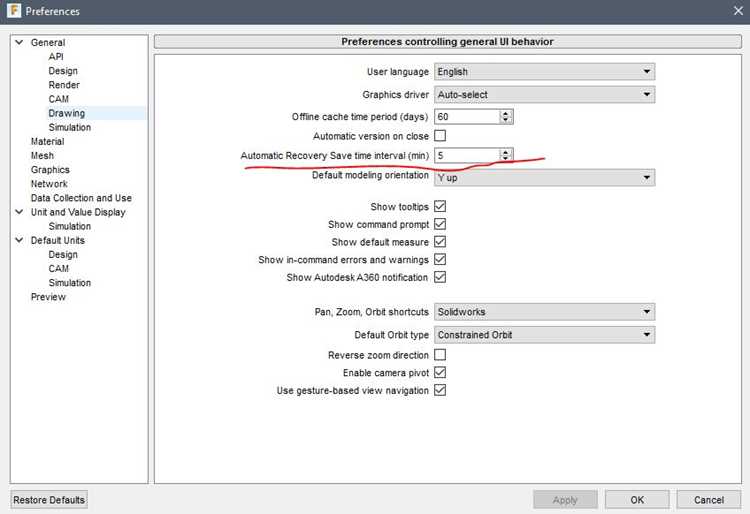
Task: Select Design under General
Action: (x=63, y=71)
